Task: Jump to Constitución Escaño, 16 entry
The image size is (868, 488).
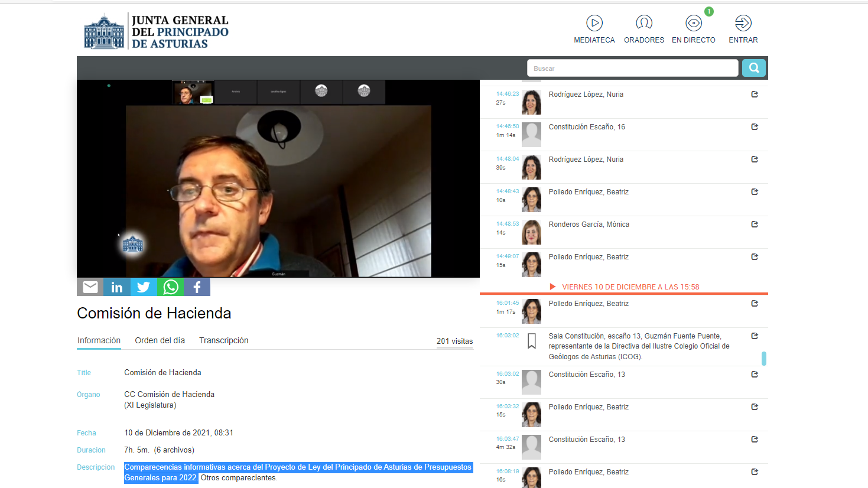Action: coord(587,127)
